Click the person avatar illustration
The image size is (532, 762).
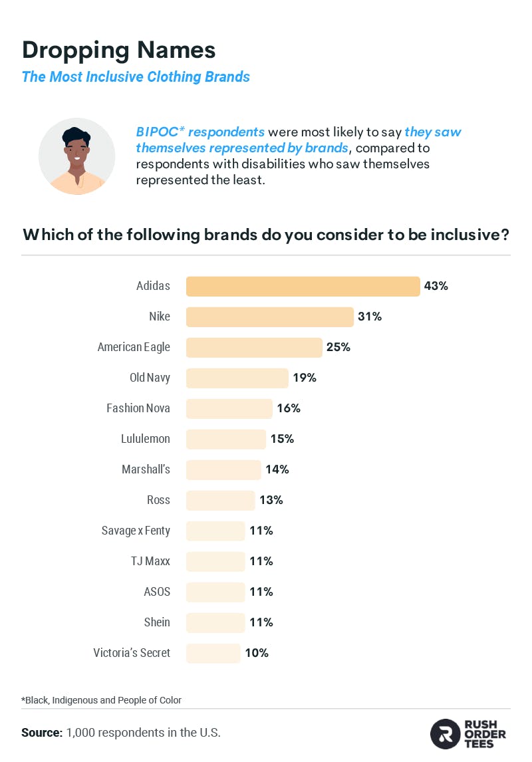coord(76,156)
